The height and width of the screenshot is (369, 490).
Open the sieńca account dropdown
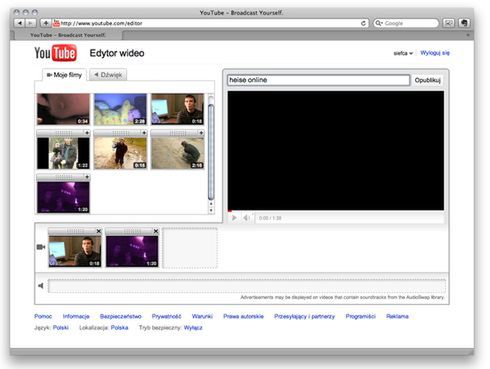(403, 53)
